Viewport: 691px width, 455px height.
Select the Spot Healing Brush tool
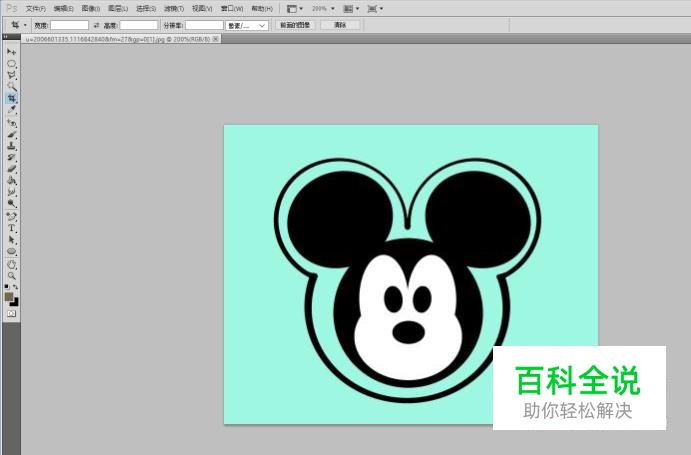[11, 123]
